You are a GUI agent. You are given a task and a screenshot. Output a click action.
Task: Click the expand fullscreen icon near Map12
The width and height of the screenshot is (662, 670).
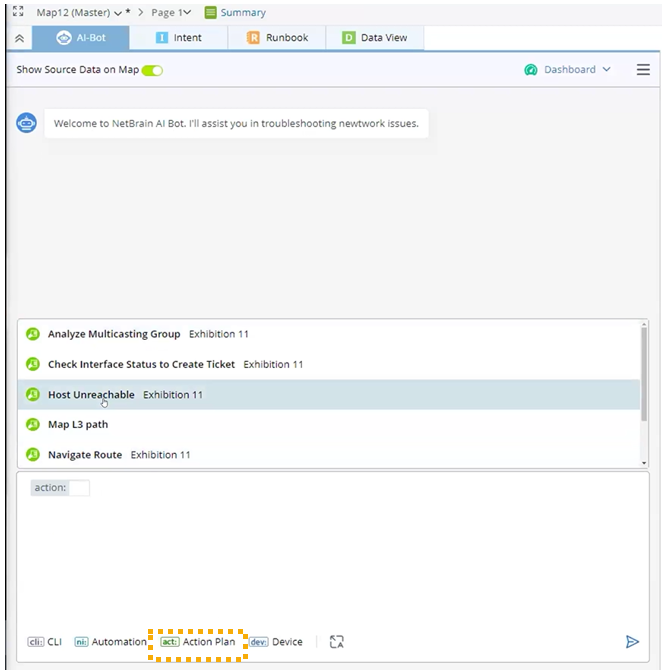(x=18, y=12)
